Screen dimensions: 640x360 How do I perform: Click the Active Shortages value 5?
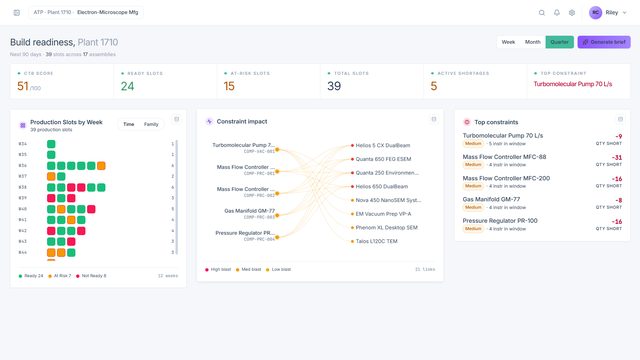click(x=433, y=86)
